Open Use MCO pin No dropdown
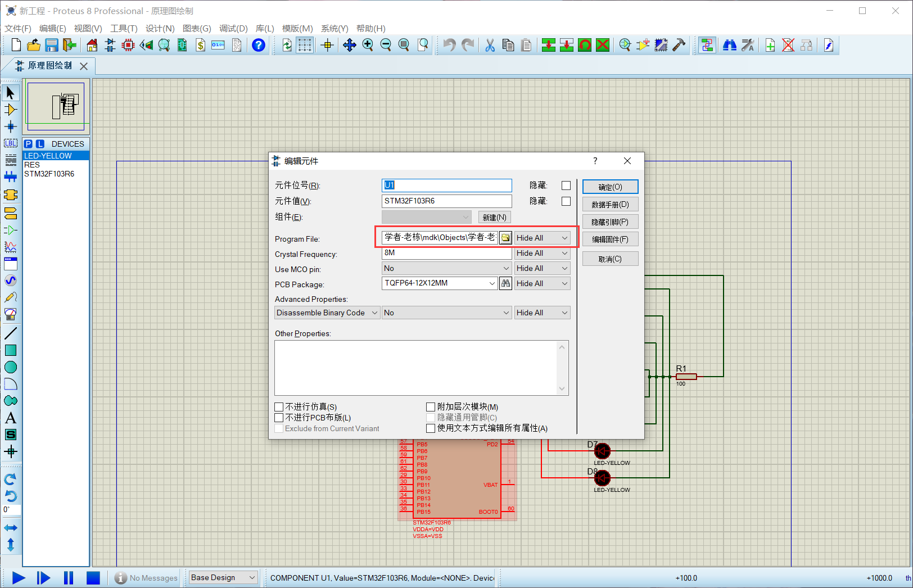The width and height of the screenshot is (913, 588). pos(446,268)
